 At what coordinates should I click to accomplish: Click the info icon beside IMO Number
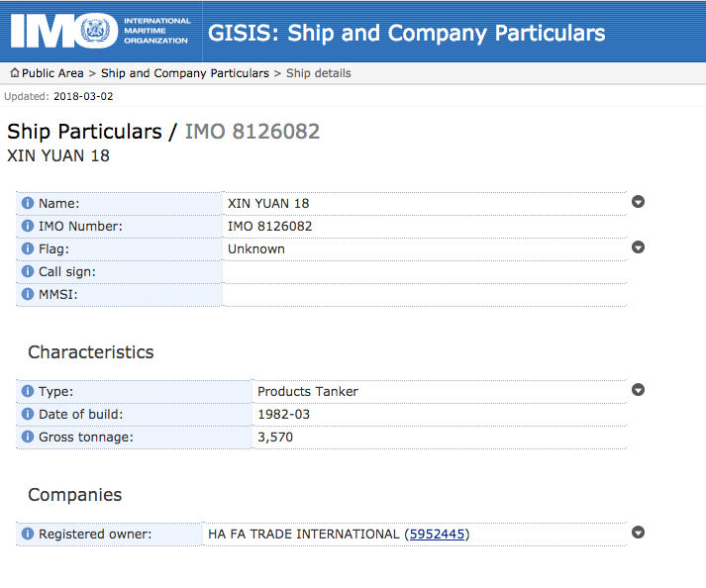pyautogui.click(x=28, y=226)
